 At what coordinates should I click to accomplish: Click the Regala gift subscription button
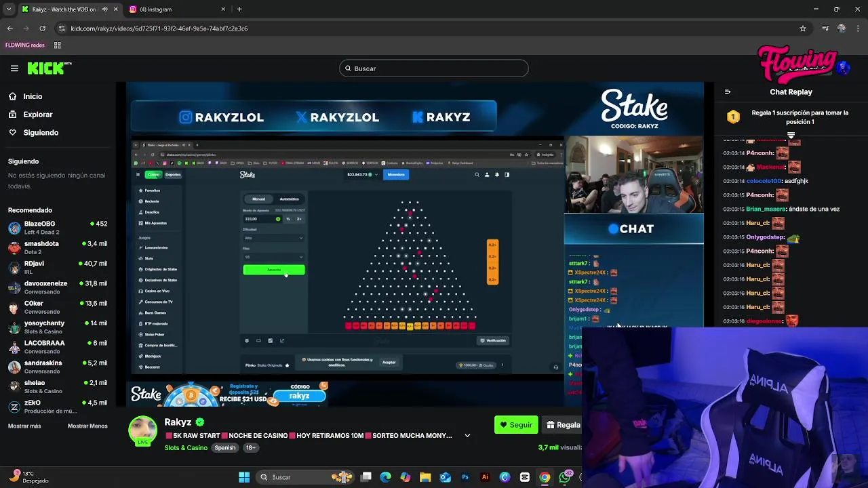(562, 425)
